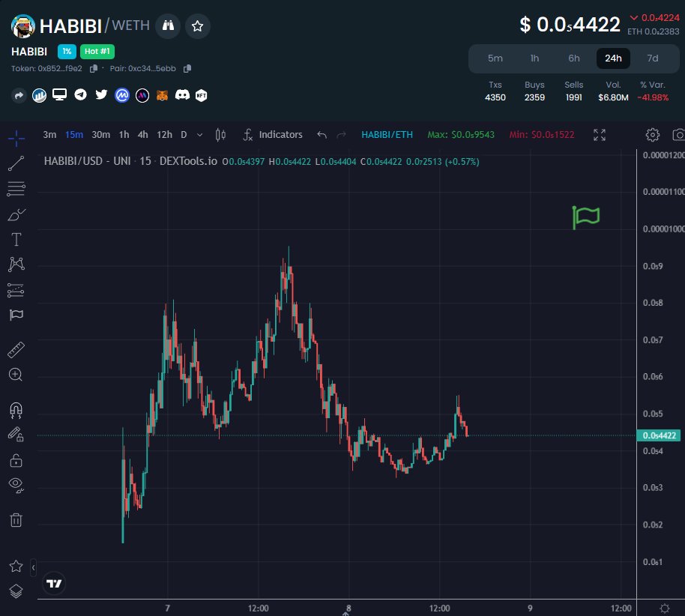Select the Brush drawing tool
The height and width of the screenshot is (616, 685).
pos(16,214)
